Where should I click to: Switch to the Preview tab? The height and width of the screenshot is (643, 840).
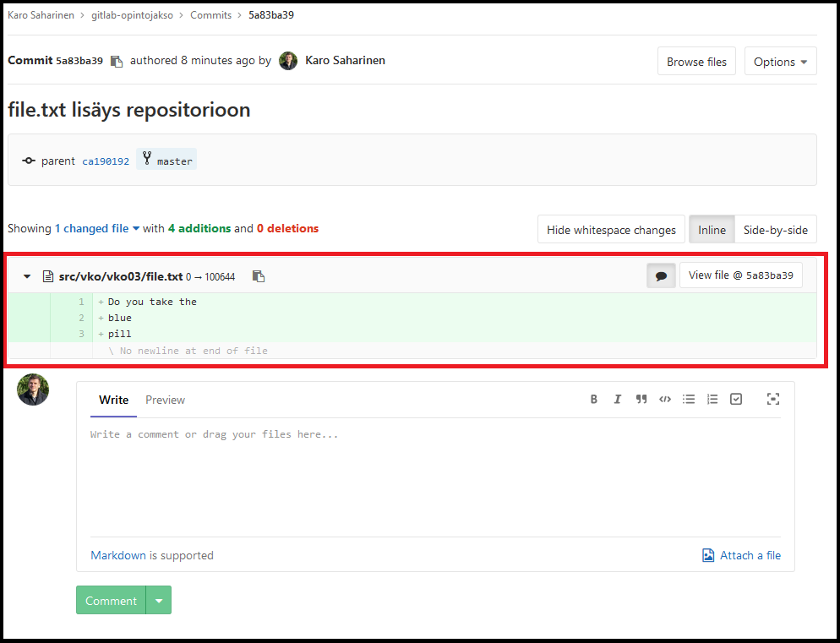(x=165, y=400)
